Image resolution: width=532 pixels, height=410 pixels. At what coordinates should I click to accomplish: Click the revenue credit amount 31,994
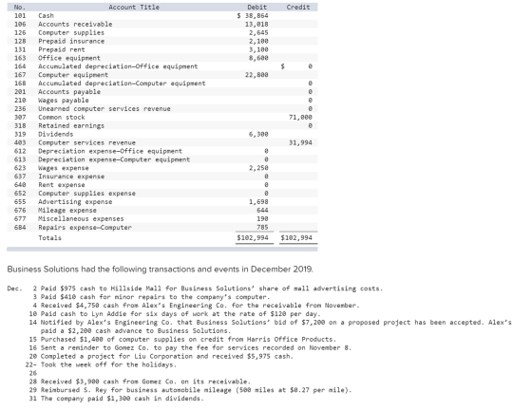point(300,142)
